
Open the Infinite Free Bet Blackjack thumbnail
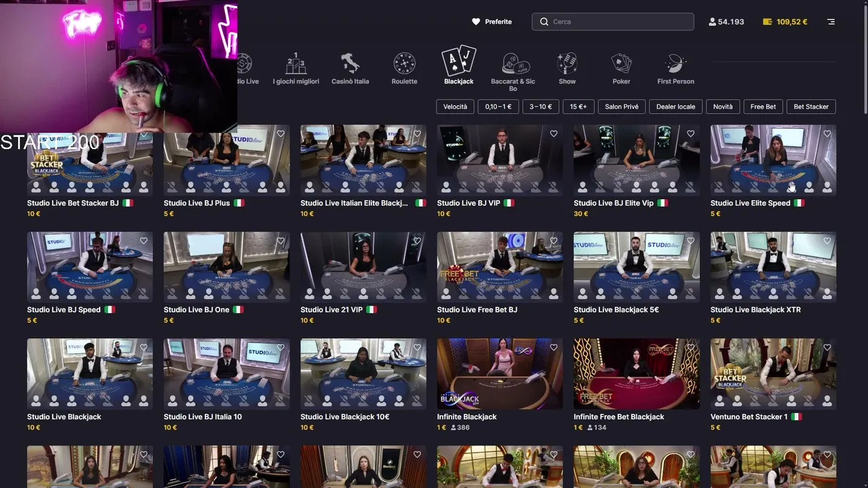[636, 373]
